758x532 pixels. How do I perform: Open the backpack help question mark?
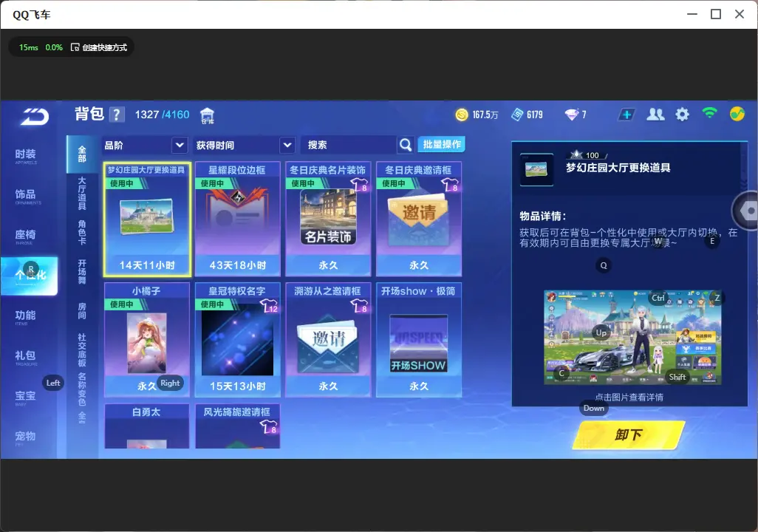[117, 115]
